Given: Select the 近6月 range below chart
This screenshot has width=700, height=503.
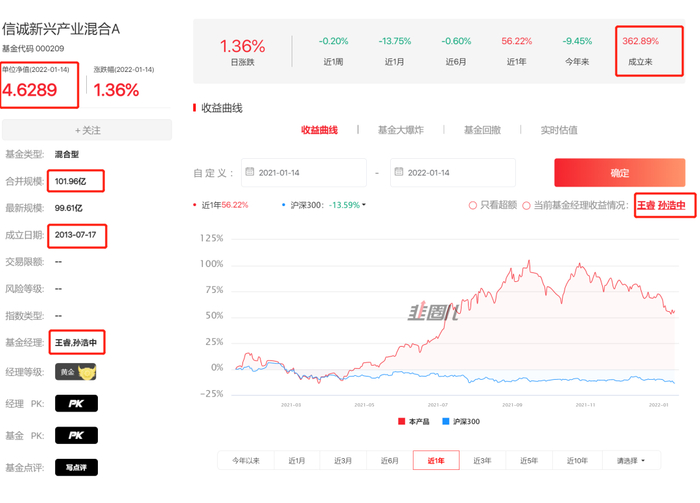Looking at the screenshot, I should point(389,461).
